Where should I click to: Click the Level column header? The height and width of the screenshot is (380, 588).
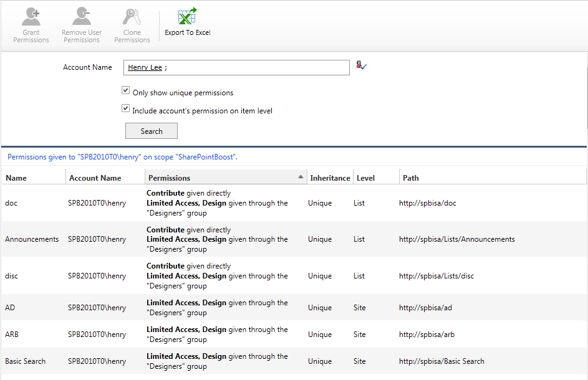(x=365, y=178)
